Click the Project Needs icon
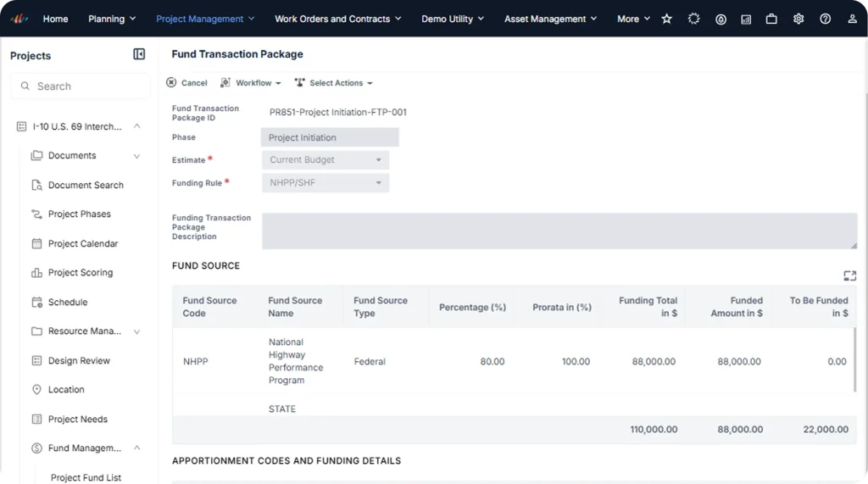 (x=36, y=419)
